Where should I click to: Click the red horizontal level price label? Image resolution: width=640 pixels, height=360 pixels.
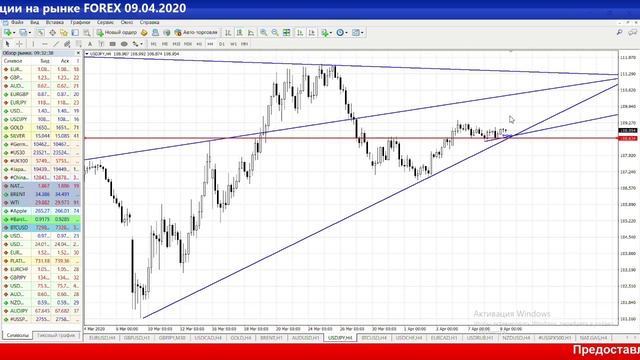tap(628, 139)
